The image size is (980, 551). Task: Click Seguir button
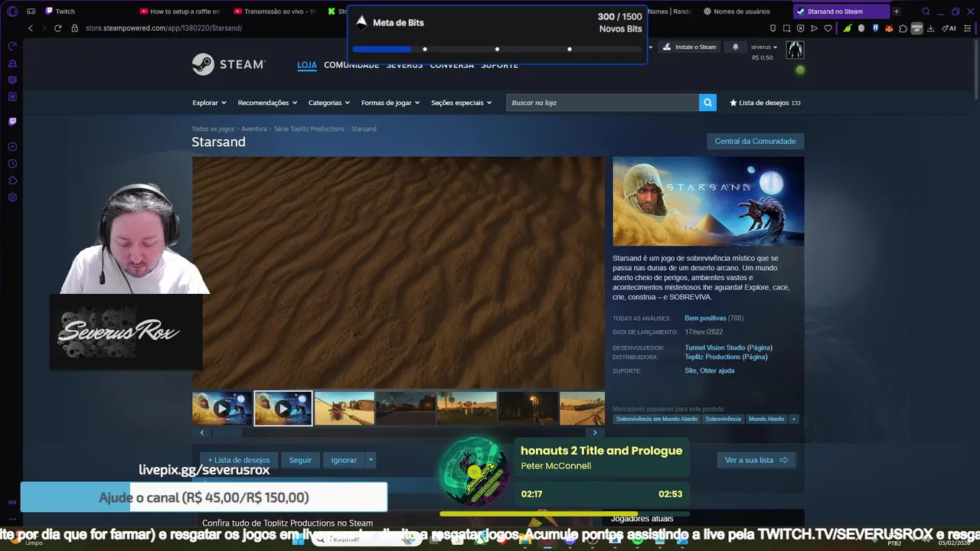[x=300, y=460]
